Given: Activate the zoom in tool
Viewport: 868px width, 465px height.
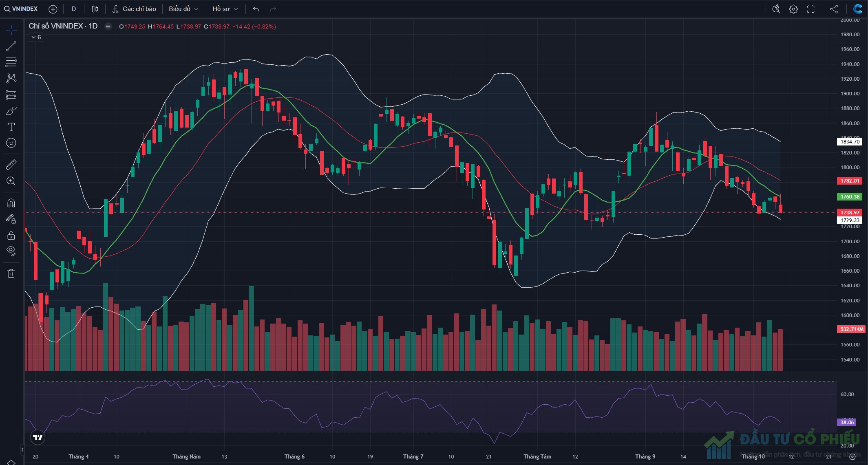Looking at the screenshot, I should [x=11, y=181].
